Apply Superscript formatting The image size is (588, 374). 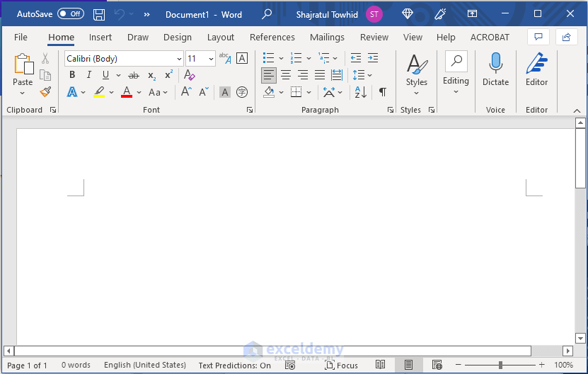169,74
